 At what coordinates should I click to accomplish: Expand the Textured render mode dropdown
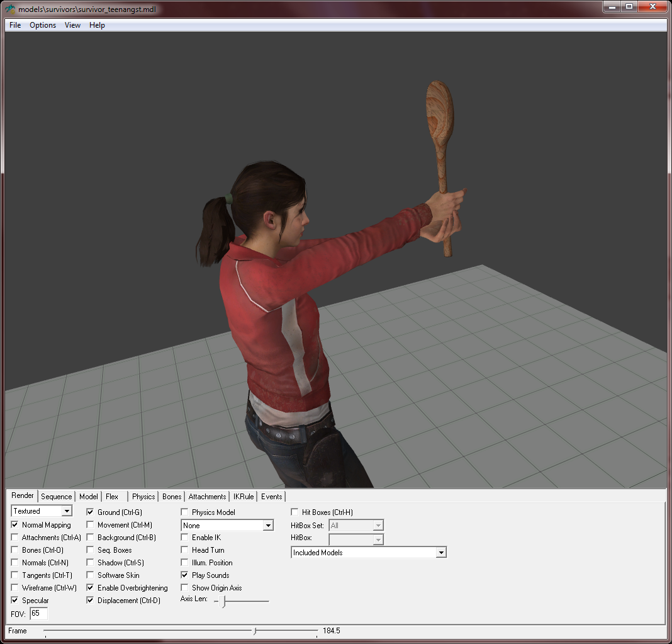tap(67, 511)
